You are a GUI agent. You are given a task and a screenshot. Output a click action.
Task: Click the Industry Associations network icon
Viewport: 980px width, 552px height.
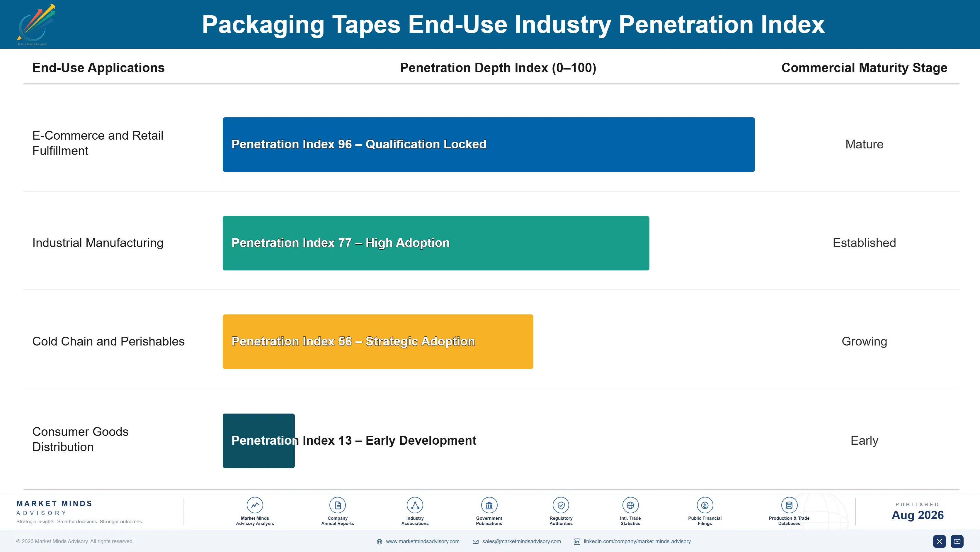click(415, 505)
